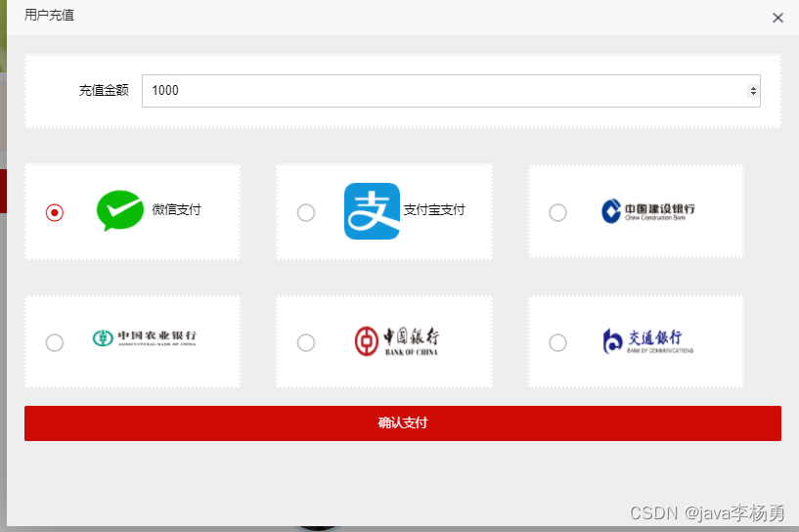Click the 充值金额 label

(x=104, y=90)
